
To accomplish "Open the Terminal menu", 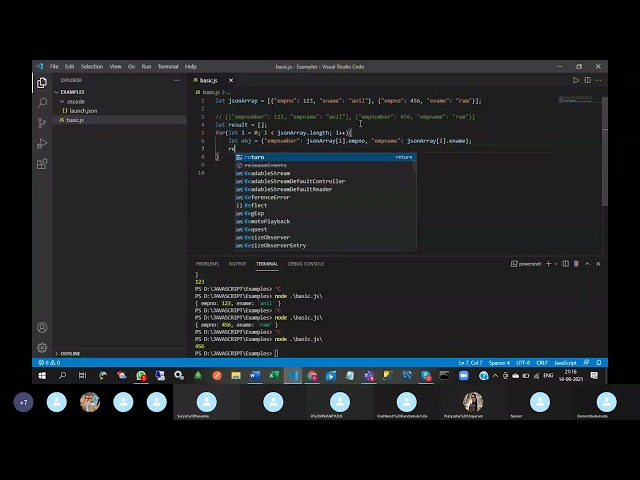I will [x=168, y=67].
